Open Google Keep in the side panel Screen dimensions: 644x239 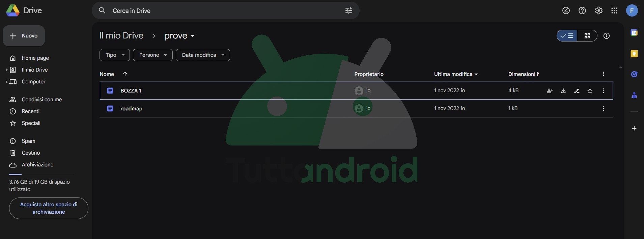coord(634,54)
